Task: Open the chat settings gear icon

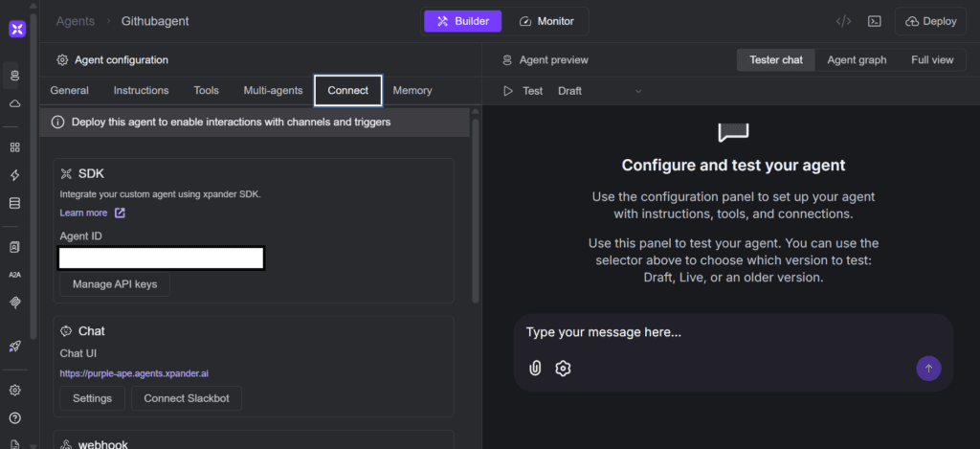Action: [x=563, y=369]
